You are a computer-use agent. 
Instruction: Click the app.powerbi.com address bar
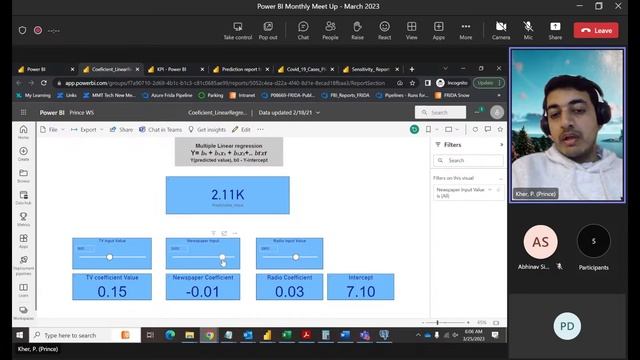pyautogui.click(x=224, y=83)
